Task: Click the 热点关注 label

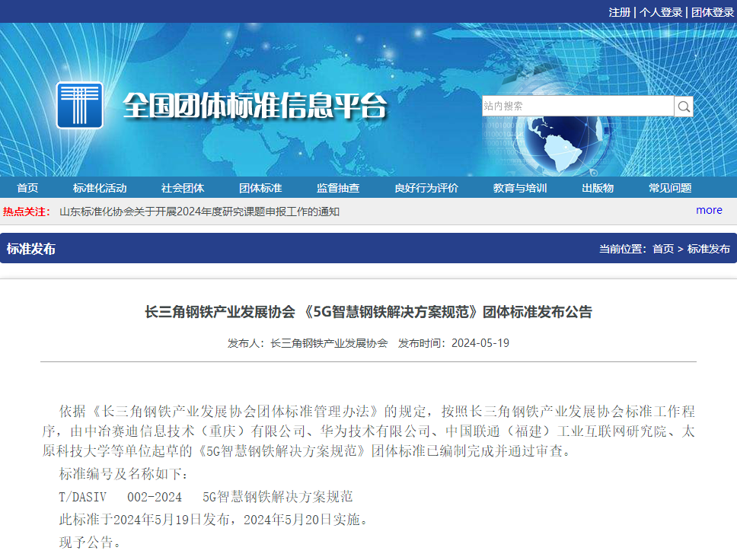Action: 27,212
